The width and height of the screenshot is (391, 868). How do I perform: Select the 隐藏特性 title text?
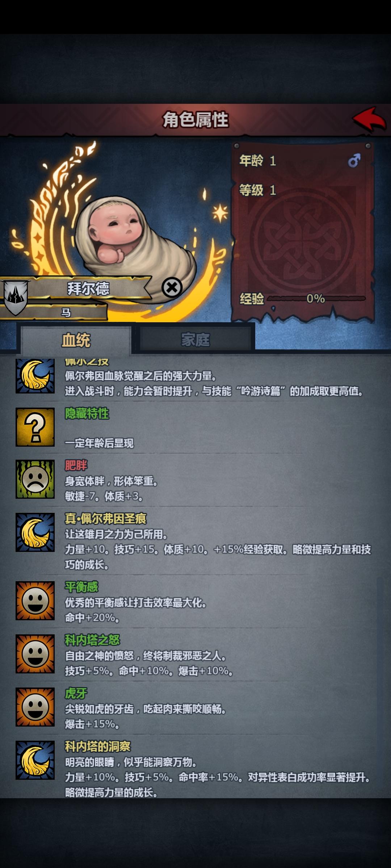click(x=87, y=414)
